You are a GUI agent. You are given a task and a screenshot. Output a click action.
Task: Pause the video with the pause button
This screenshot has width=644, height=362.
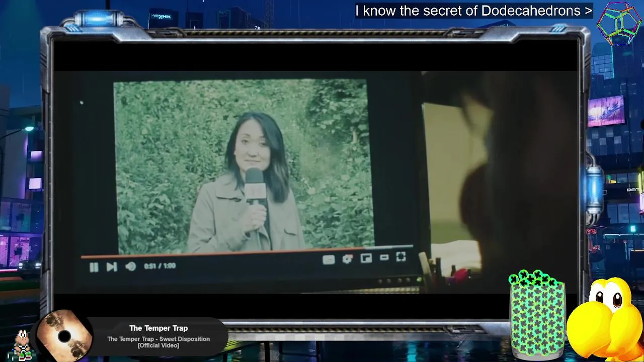[x=94, y=267]
